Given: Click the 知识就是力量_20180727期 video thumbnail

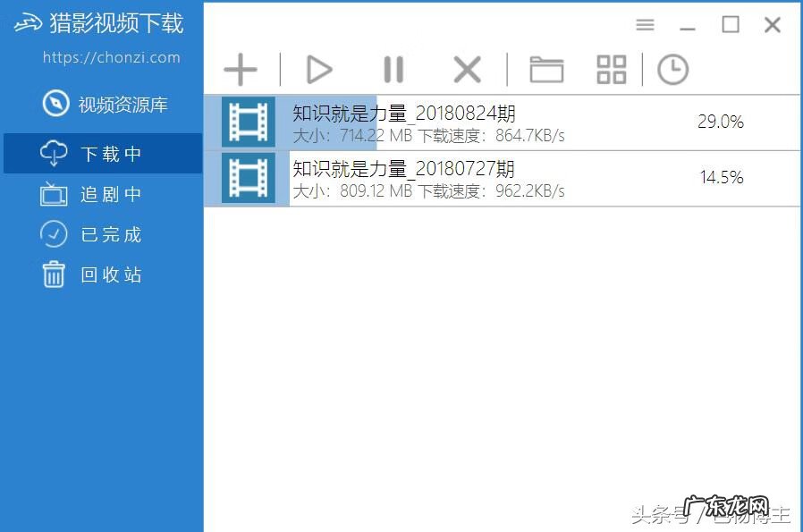Looking at the screenshot, I should [245, 178].
